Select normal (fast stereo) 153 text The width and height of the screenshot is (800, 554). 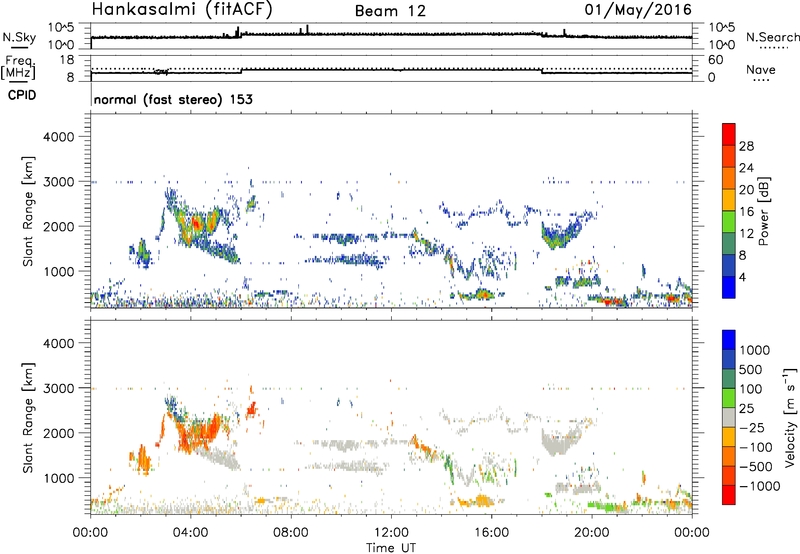tap(173, 99)
